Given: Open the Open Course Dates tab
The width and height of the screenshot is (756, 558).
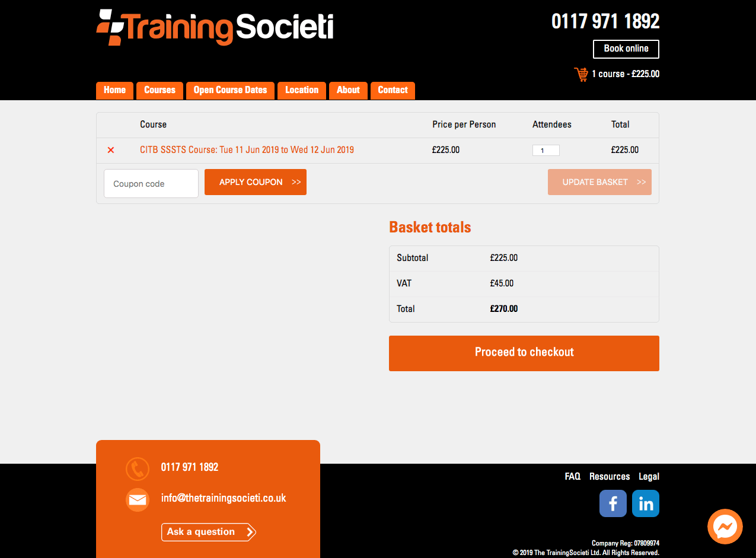Looking at the screenshot, I should [231, 90].
